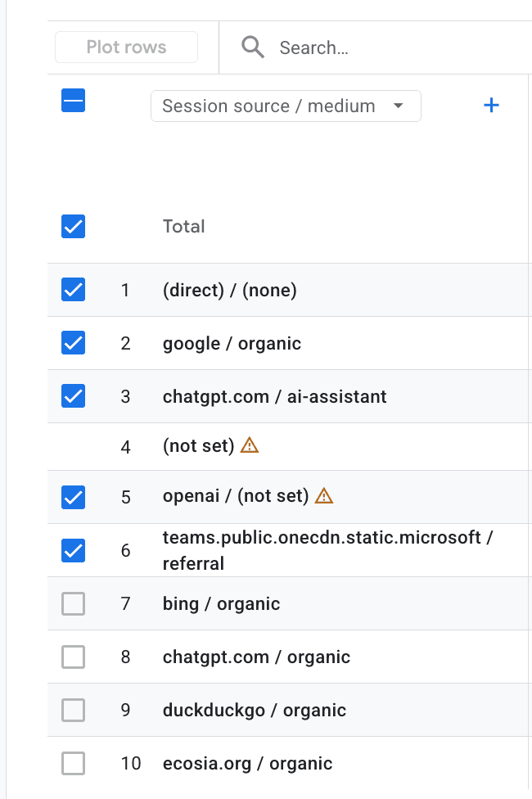This screenshot has height=799, width=532.
Task: Click the bing / organic text
Action: [x=221, y=604]
